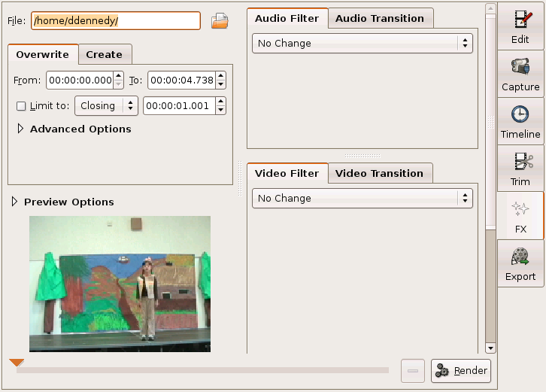Click the stop button beside Render
Screen dimensions: 546x392
pyautogui.click(x=412, y=371)
